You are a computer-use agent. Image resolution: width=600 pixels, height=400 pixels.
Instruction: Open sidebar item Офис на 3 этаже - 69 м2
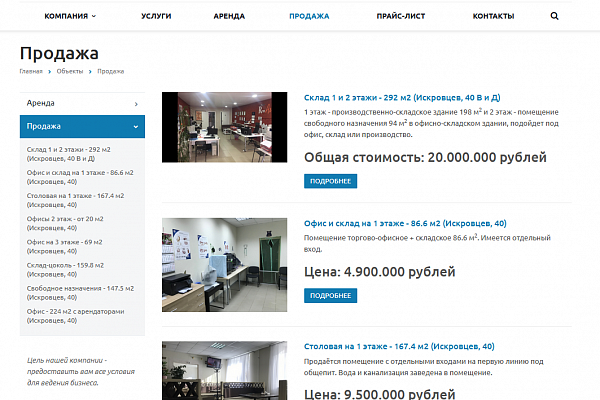pos(64,247)
